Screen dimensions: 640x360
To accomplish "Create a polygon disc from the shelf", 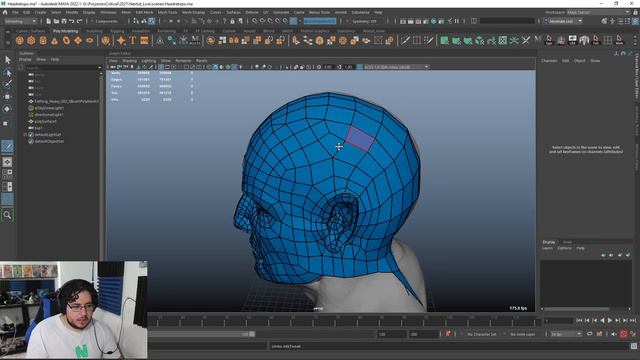I will [x=89, y=40].
